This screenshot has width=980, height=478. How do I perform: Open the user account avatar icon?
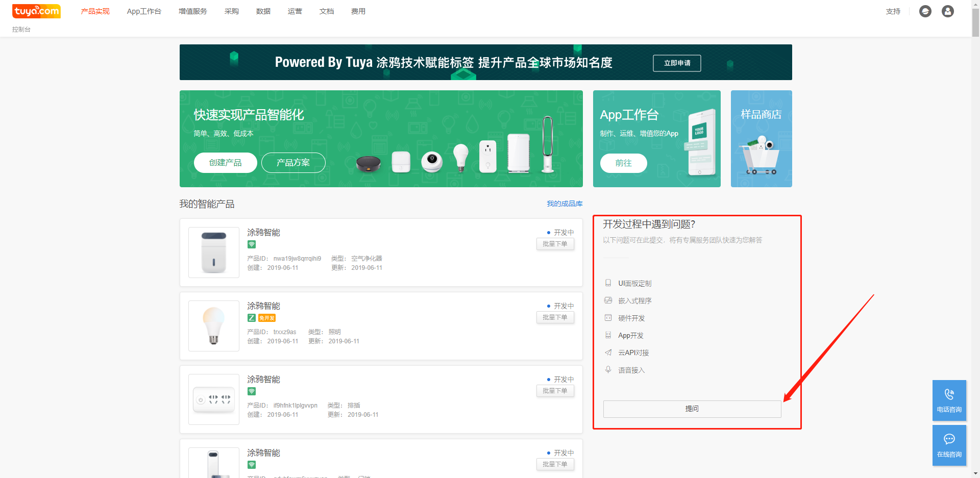pos(948,11)
